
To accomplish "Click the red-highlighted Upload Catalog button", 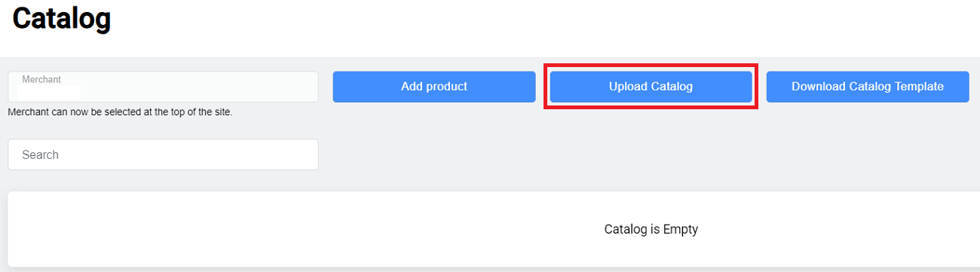I will [x=651, y=87].
